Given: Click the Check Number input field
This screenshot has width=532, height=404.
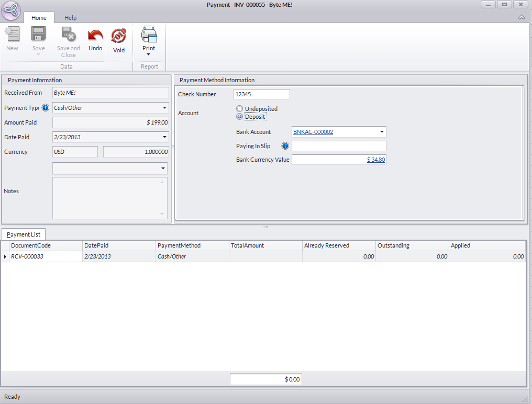Looking at the screenshot, I should 261,94.
